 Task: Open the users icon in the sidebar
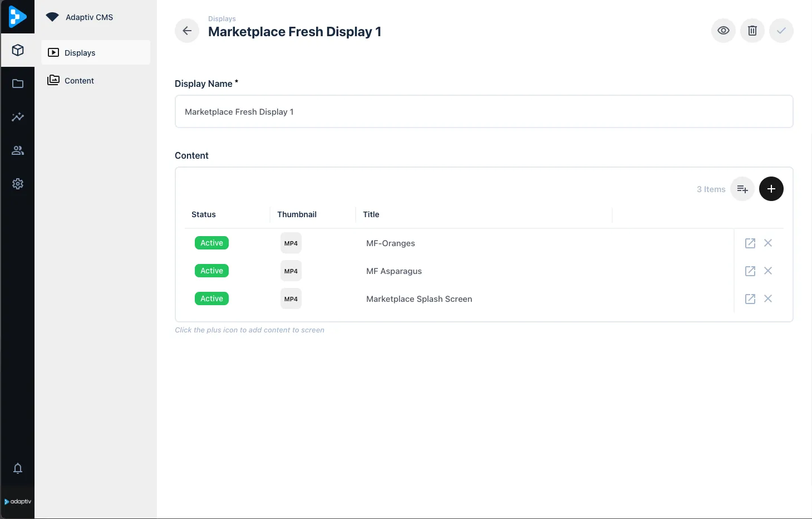pyautogui.click(x=18, y=150)
